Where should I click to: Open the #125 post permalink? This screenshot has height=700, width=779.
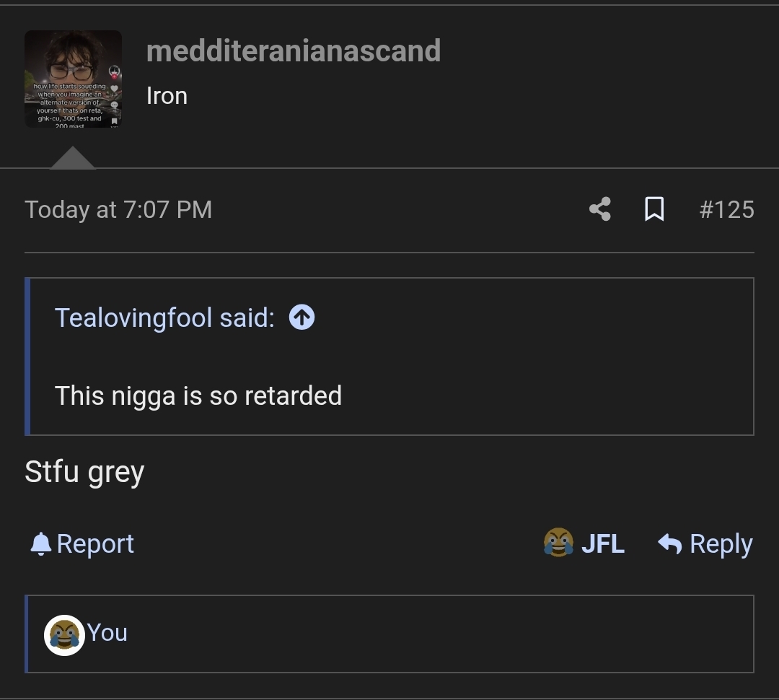pyautogui.click(x=726, y=209)
